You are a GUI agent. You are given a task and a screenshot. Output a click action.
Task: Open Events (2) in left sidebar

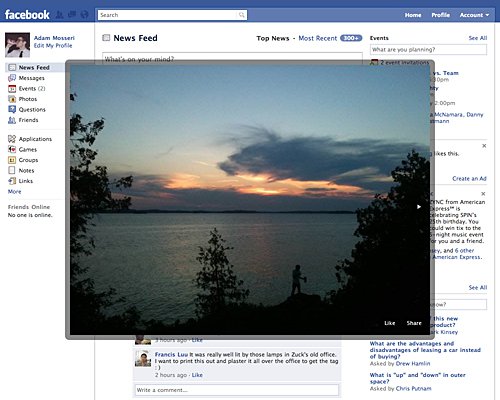pos(32,89)
